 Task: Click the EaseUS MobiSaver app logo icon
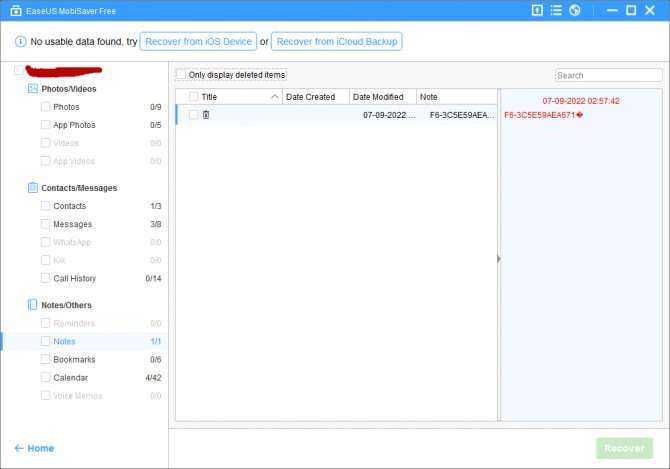[16, 11]
